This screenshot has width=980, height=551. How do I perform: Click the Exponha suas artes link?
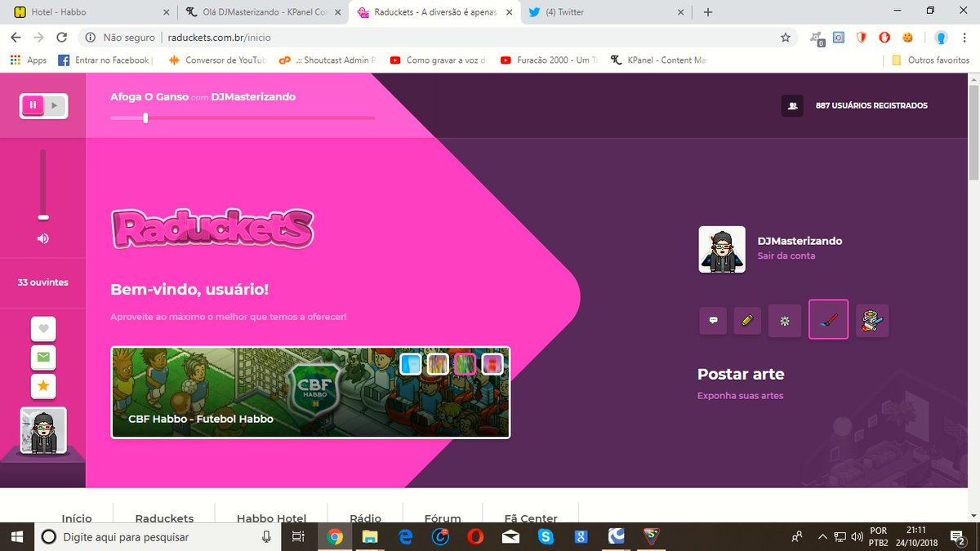[741, 396]
